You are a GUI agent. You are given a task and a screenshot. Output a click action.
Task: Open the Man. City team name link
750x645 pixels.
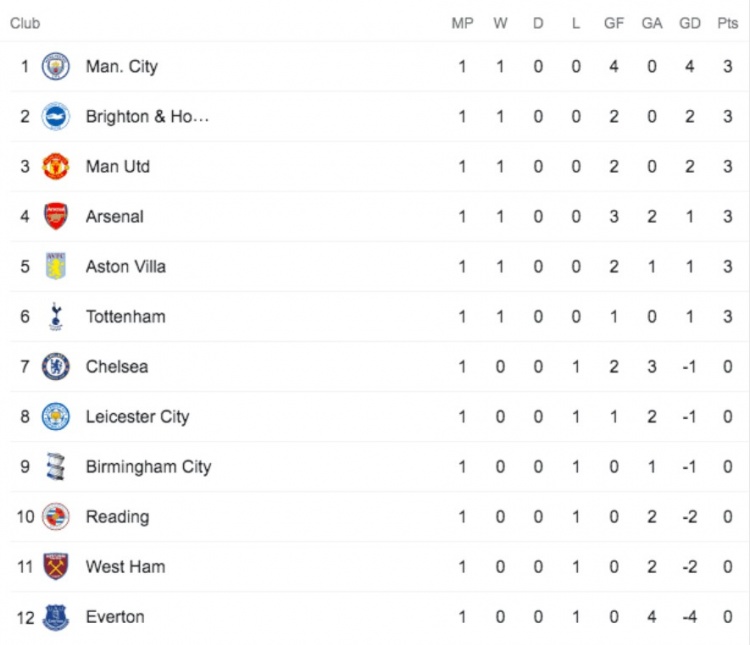click(122, 67)
